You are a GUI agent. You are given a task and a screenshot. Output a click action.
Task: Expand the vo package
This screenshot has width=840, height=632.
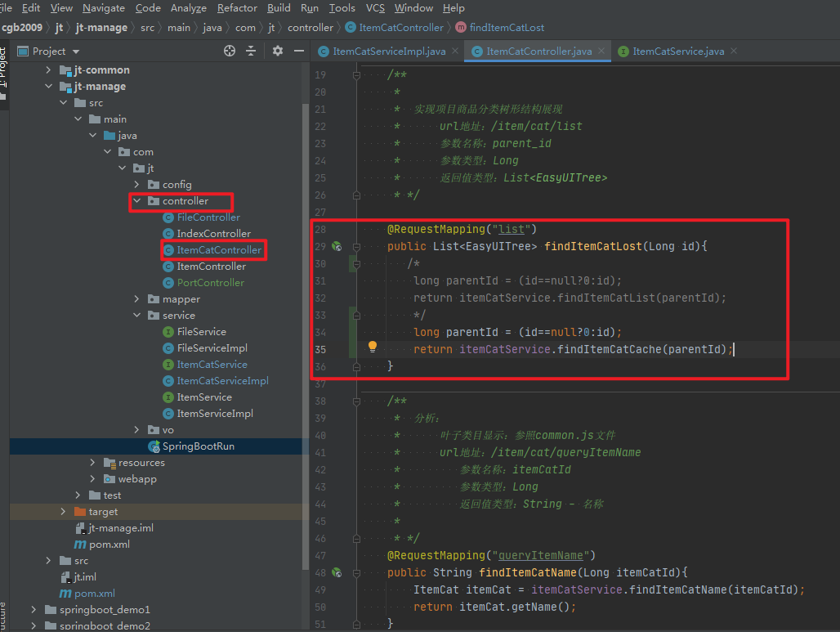[x=137, y=430]
